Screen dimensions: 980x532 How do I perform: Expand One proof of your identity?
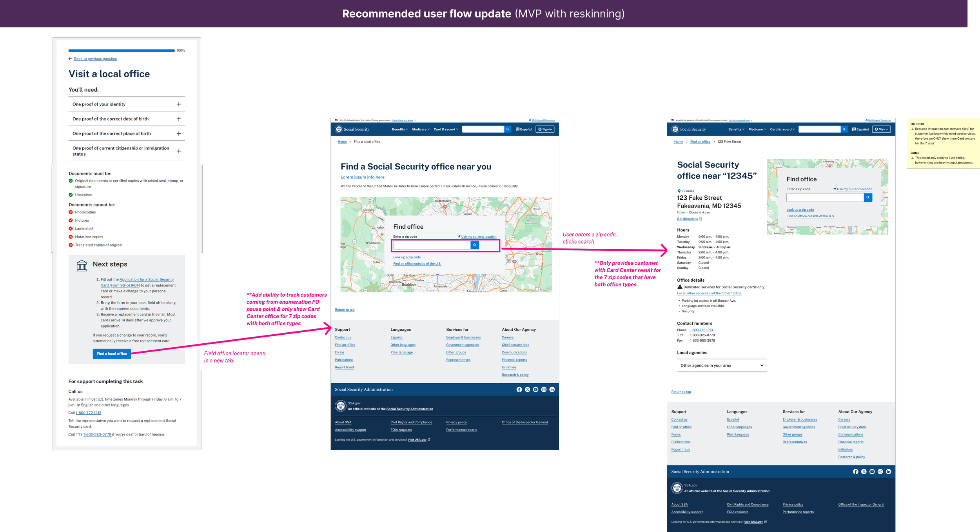tap(127, 104)
